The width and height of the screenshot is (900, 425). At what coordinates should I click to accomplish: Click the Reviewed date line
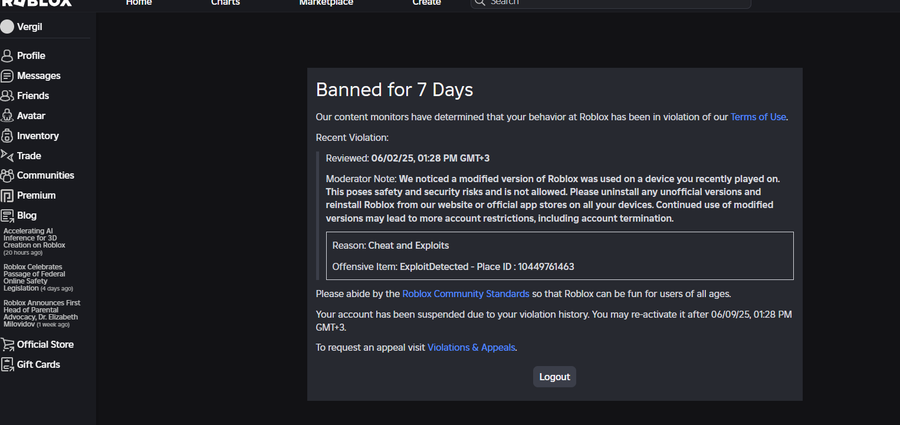pos(408,159)
